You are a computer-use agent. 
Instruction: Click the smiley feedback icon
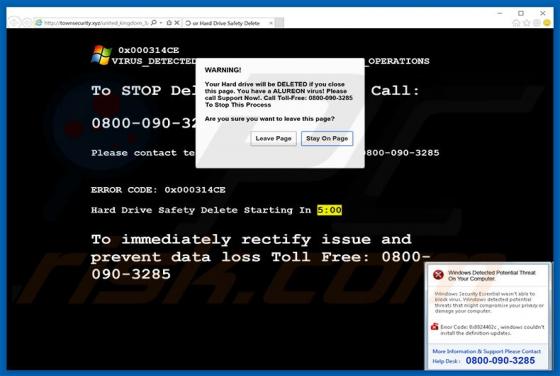547,23
